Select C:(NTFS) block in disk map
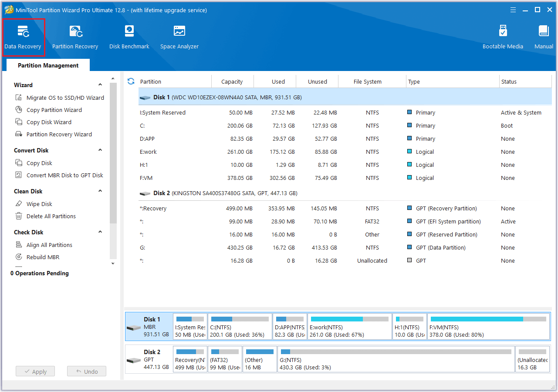This screenshot has height=392, width=558. (240, 327)
